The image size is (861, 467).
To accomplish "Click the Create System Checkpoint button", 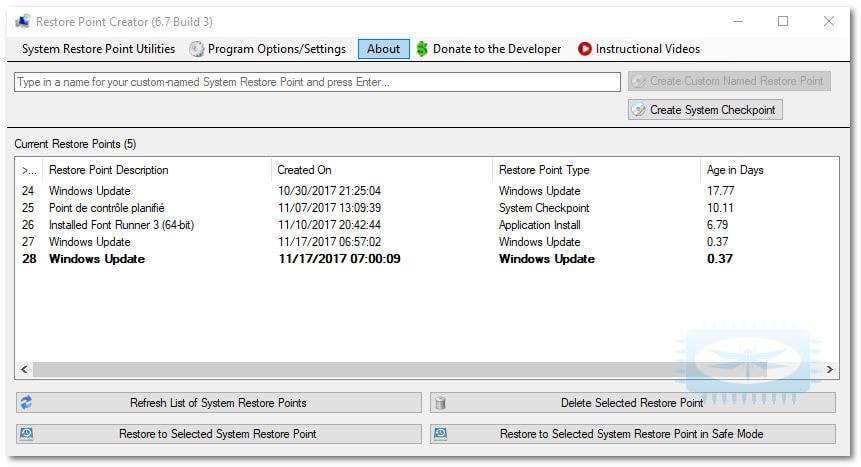I will [705, 109].
